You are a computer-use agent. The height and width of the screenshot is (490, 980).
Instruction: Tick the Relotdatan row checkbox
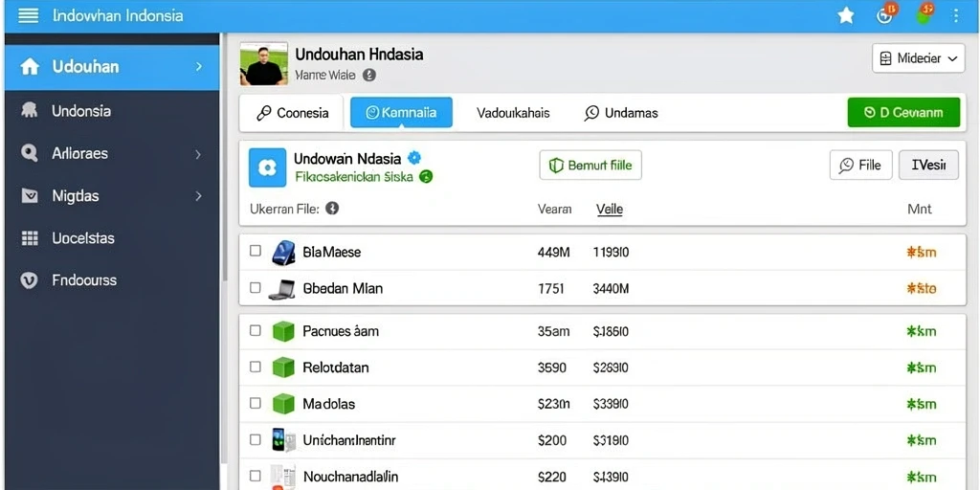(x=255, y=367)
